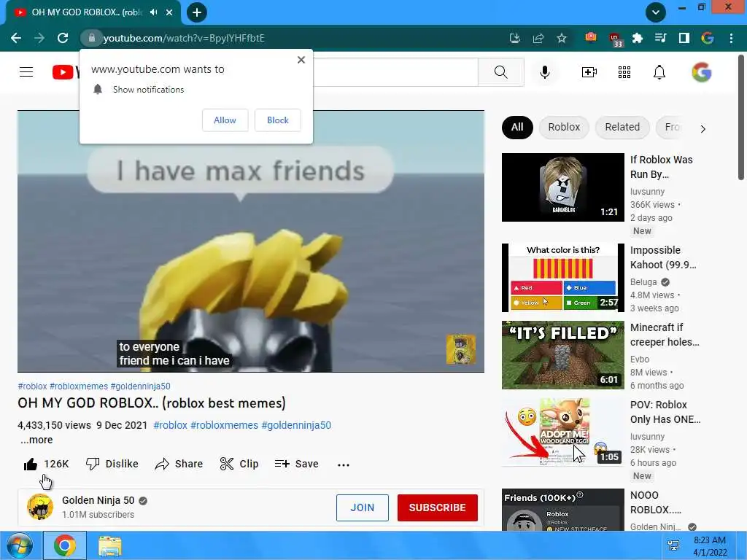Open File Explorer from taskbar
Image resolution: width=747 pixels, height=560 pixels.
(110, 546)
